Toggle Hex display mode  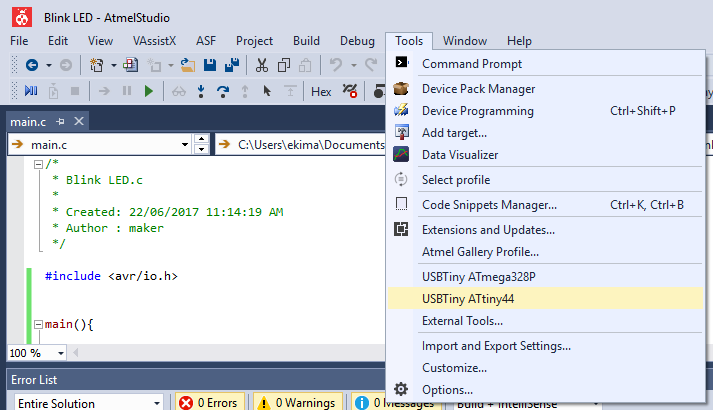pyautogui.click(x=321, y=92)
